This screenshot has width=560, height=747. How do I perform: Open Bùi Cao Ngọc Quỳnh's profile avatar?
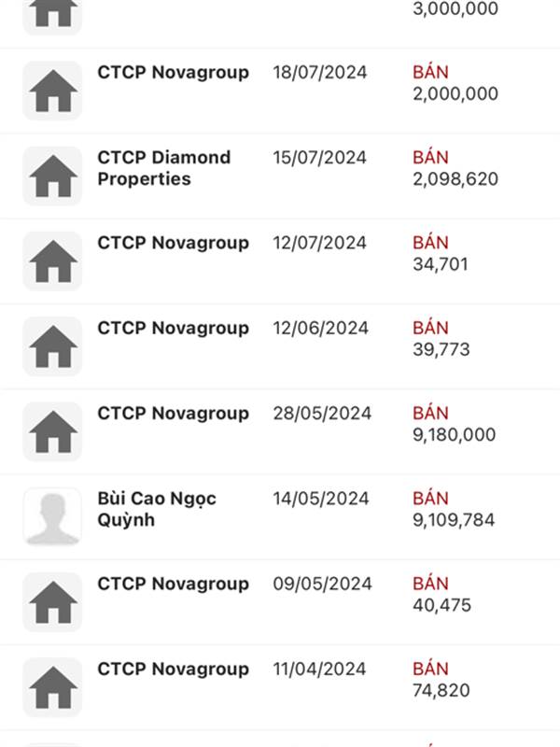(52, 517)
